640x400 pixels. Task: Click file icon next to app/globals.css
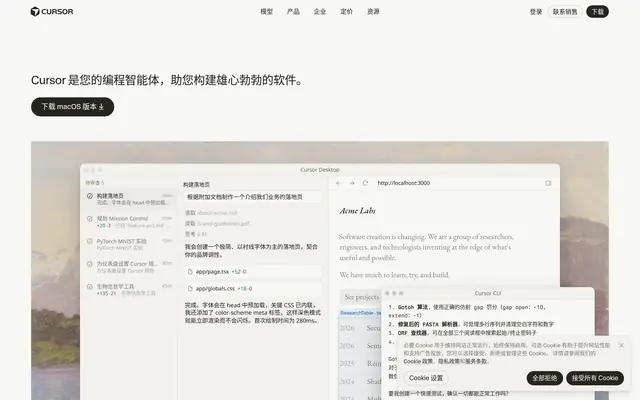(190, 289)
